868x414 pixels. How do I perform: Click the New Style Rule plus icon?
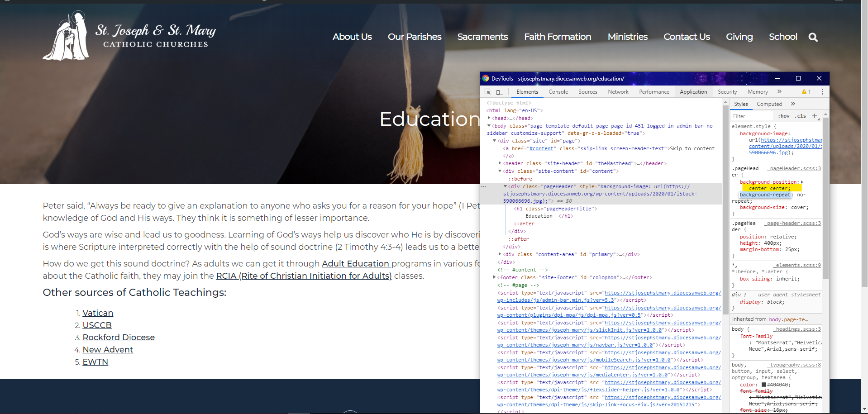click(x=815, y=116)
